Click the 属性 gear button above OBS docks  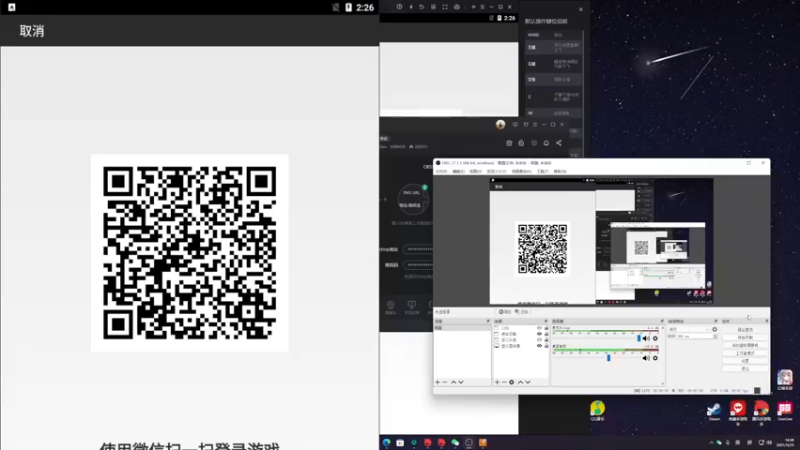(x=505, y=312)
